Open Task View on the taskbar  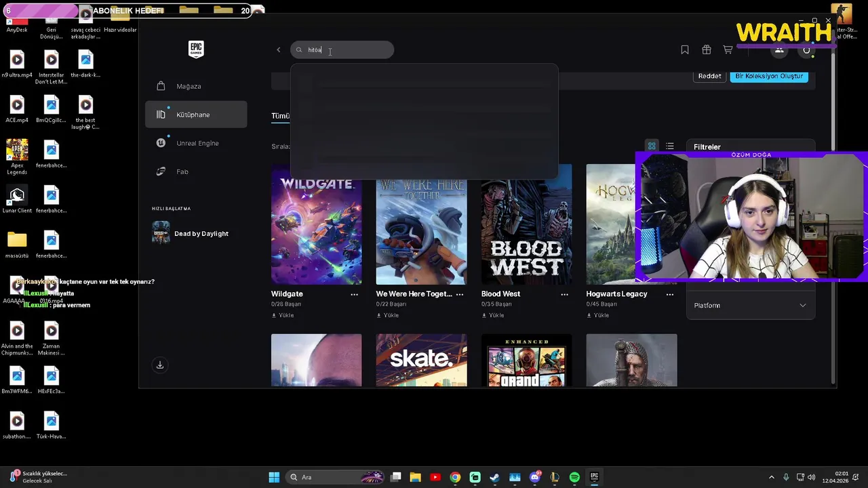coord(396,477)
